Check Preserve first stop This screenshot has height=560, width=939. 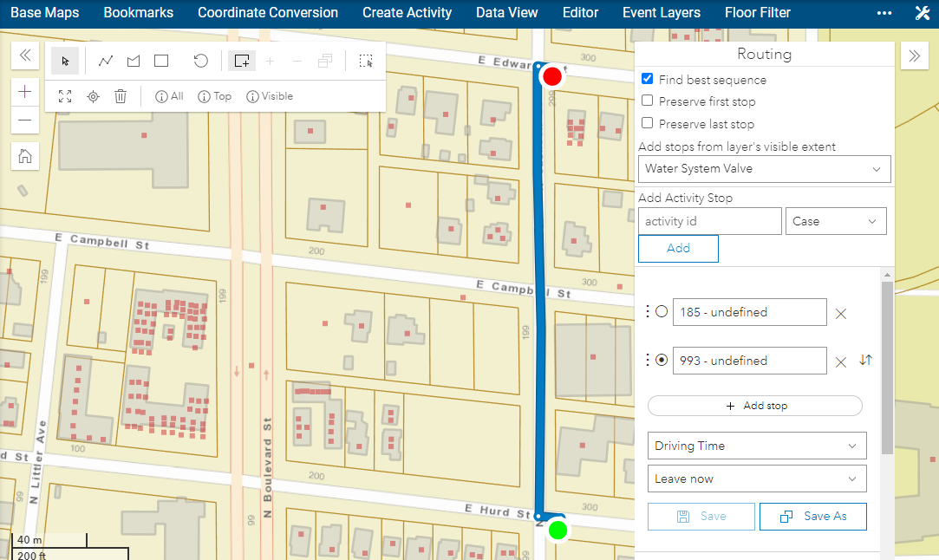647,101
